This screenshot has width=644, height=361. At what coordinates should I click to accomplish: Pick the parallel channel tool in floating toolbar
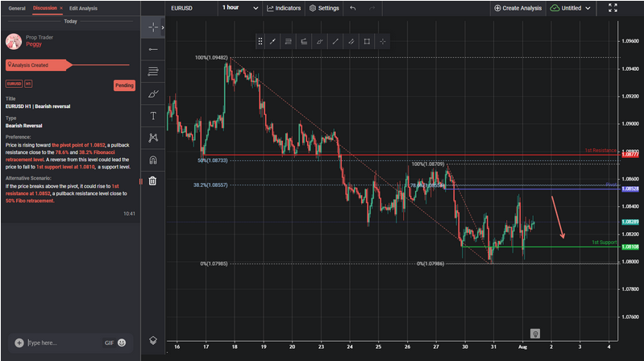click(351, 41)
